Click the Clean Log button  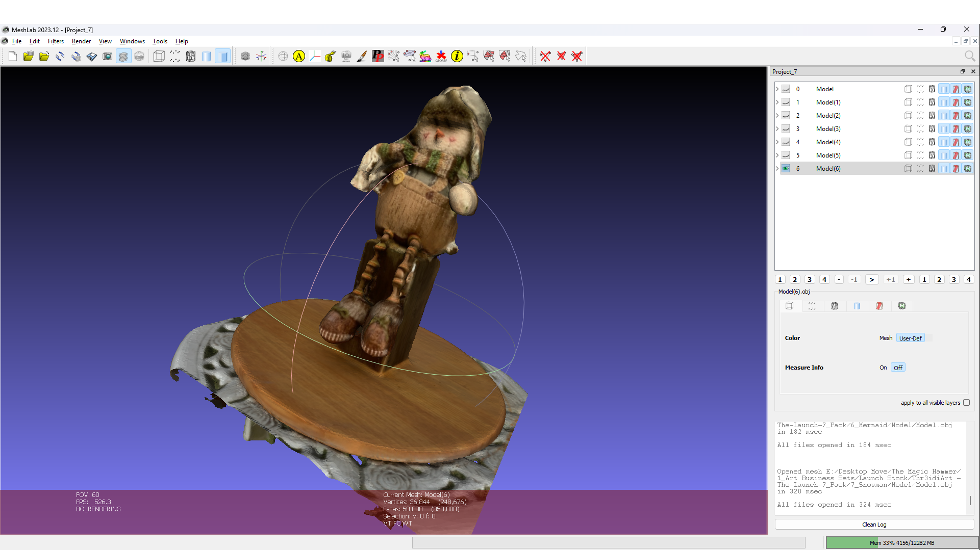874,525
